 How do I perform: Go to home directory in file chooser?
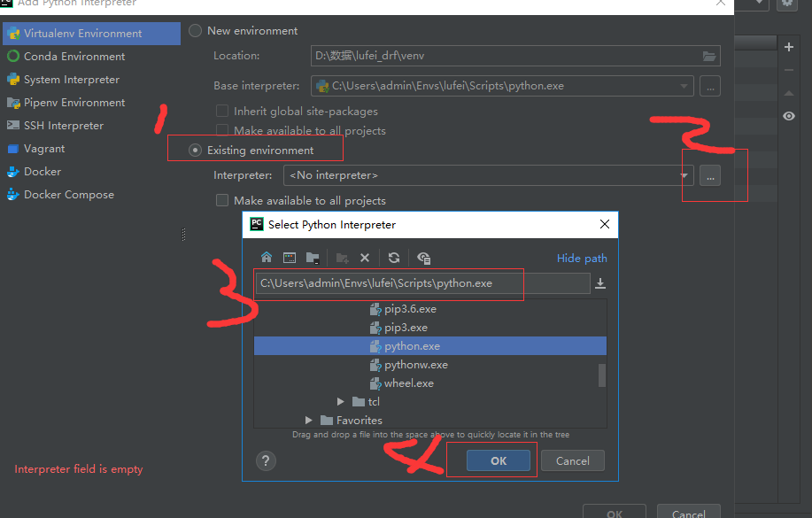(267, 257)
